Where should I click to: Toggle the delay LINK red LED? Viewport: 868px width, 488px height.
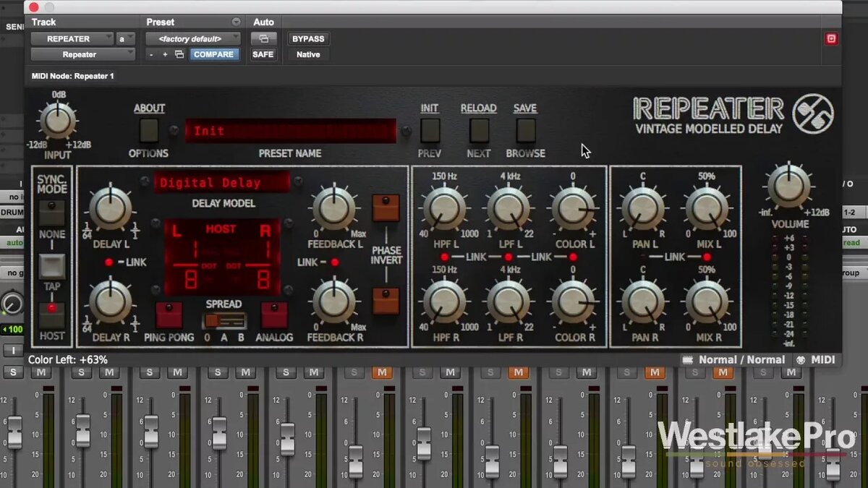[x=109, y=262]
